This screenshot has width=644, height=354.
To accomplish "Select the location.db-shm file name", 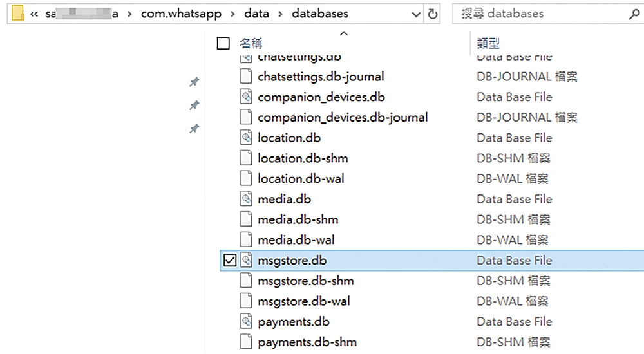I will click(x=303, y=158).
